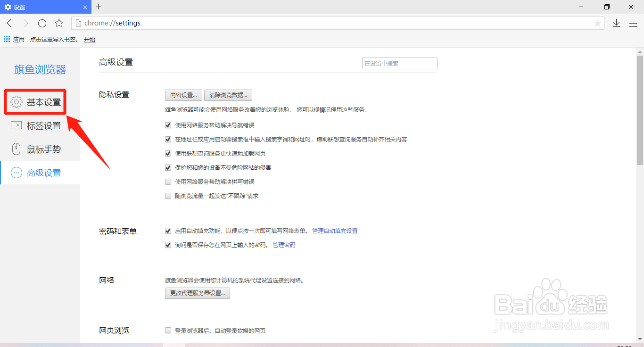Open the browser hamburger menu

633,23
